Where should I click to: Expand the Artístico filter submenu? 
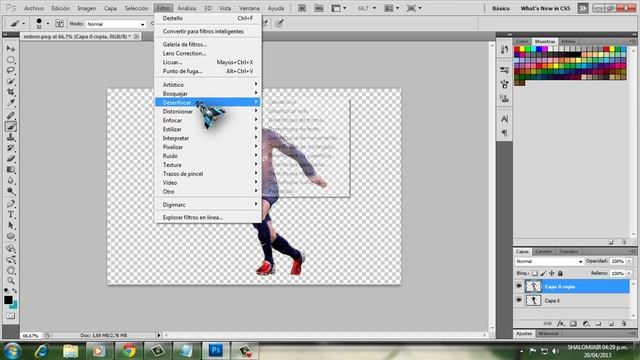208,84
